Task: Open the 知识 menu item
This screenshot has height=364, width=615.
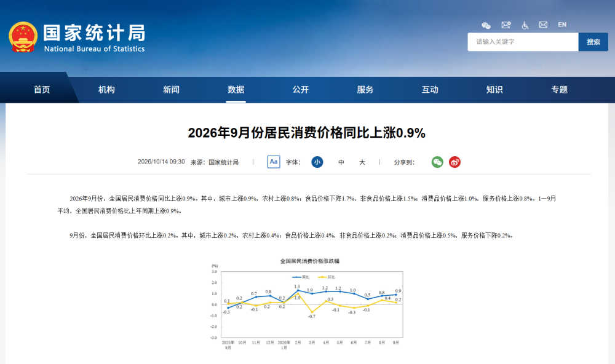Action: point(494,90)
